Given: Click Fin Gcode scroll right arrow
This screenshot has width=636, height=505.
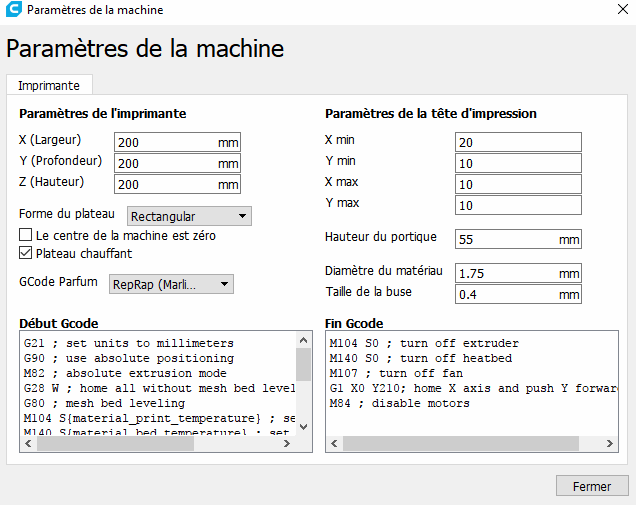Looking at the screenshot, I should [609, 443].
